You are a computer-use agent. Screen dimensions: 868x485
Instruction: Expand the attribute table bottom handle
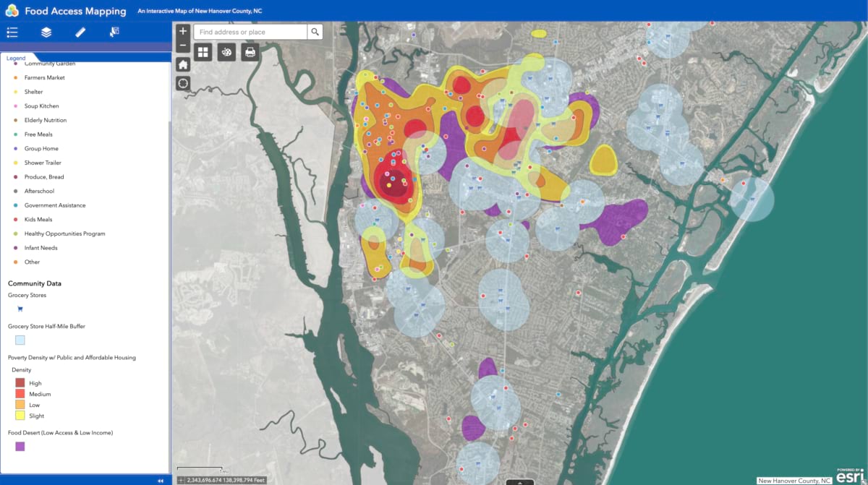click(519, 481)
